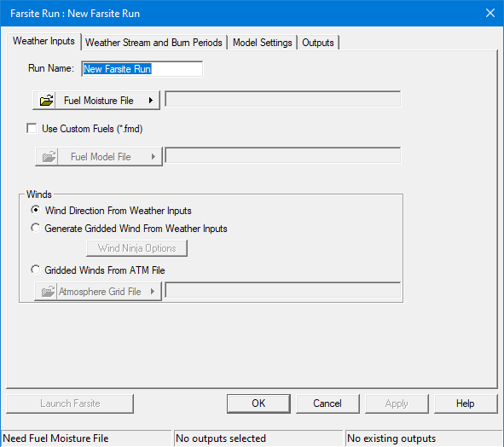Viewport: 504px width, 447px height.
Task: Close the Farsite Run dialog
Action: pyautogui.click(x=490, y=13)
